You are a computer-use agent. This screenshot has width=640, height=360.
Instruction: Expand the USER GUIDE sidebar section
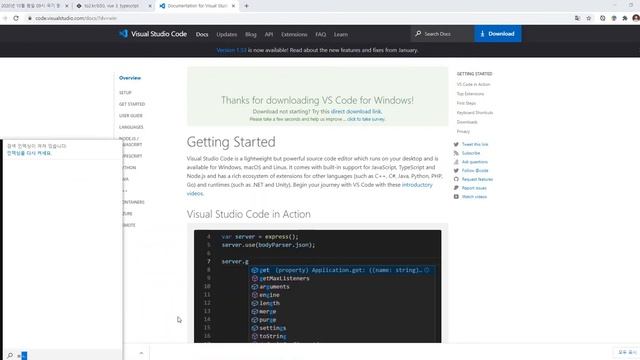(131, 116)
